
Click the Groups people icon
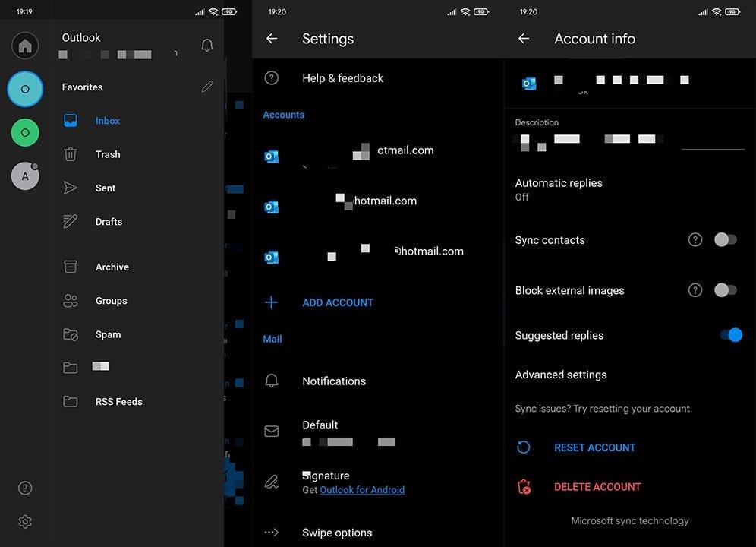pos(71,301)
